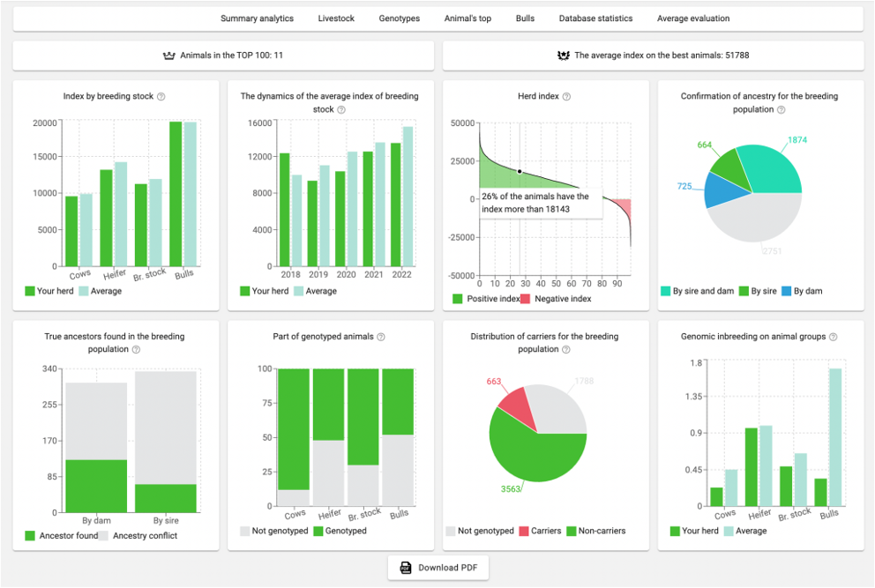
Task: Click the Download PDF button
Action: [437, 568]
